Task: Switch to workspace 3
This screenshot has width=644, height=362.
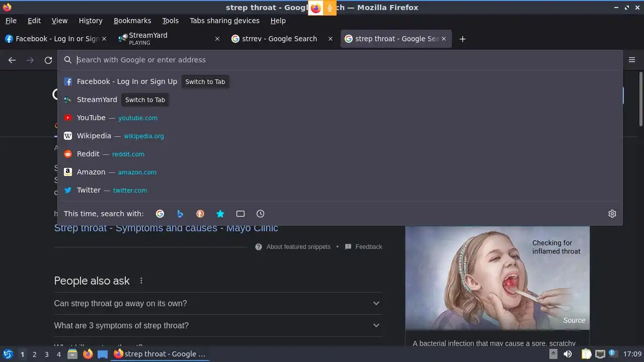Action: (46, 354)
